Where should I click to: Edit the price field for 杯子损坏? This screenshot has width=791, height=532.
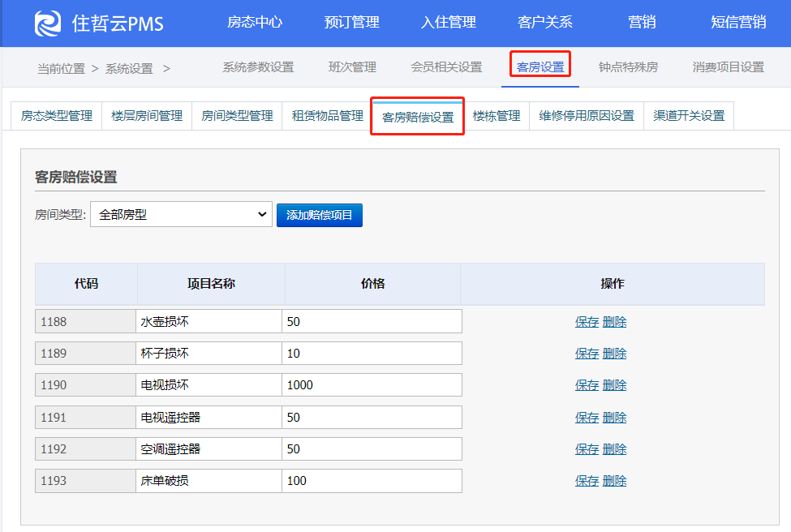[372, 354]
